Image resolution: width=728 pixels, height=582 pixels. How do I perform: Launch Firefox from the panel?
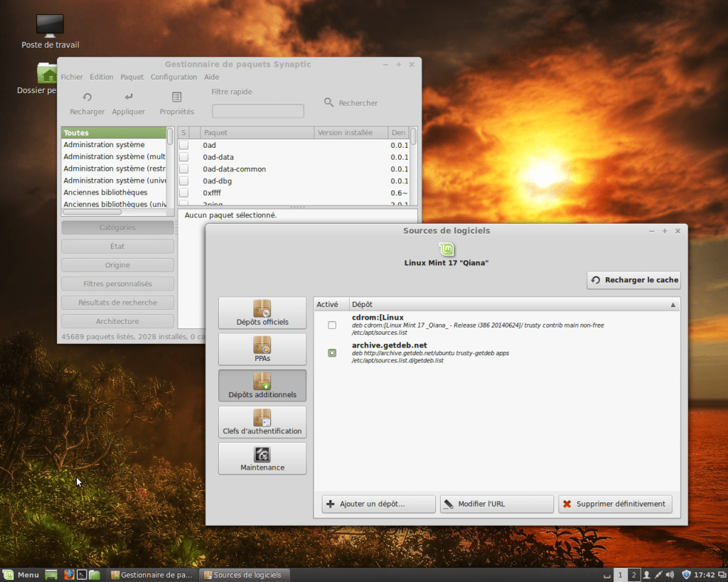point(69,575)
